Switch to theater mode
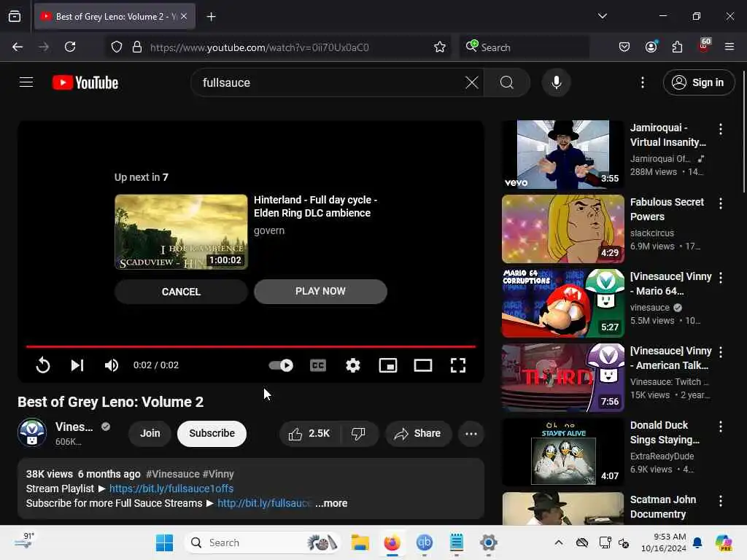 point(423,365)
